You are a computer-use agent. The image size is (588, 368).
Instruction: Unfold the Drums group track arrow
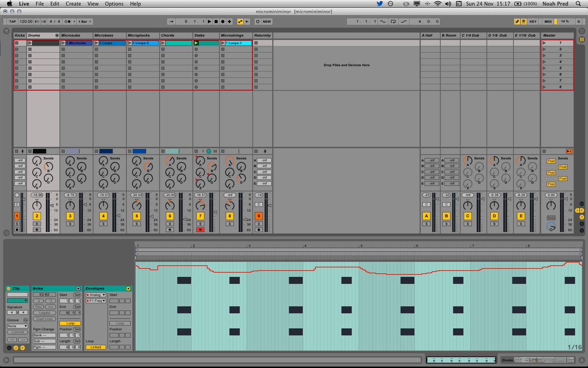tap(57, 35)
